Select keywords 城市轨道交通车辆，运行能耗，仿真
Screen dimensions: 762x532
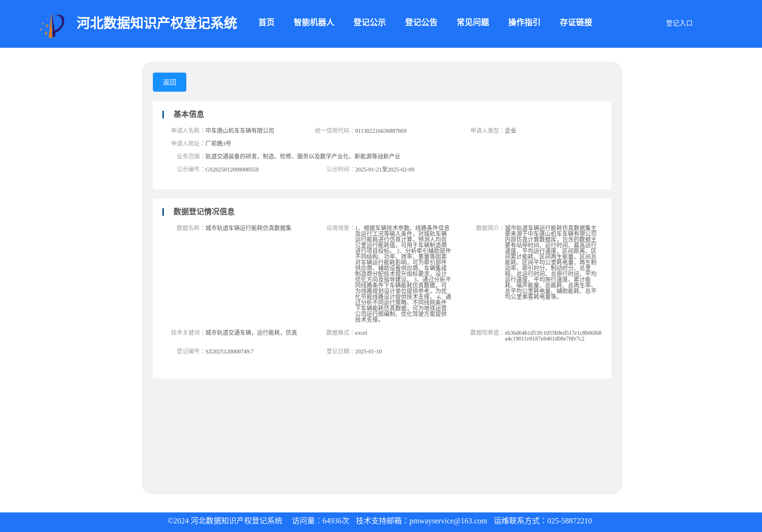pyautogui.click(x=251, y=333)
